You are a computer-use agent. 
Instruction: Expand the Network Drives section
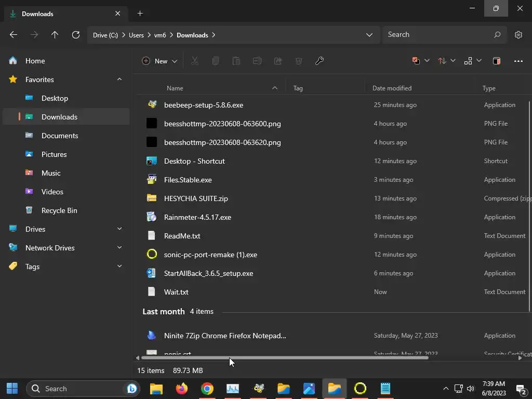119,247
